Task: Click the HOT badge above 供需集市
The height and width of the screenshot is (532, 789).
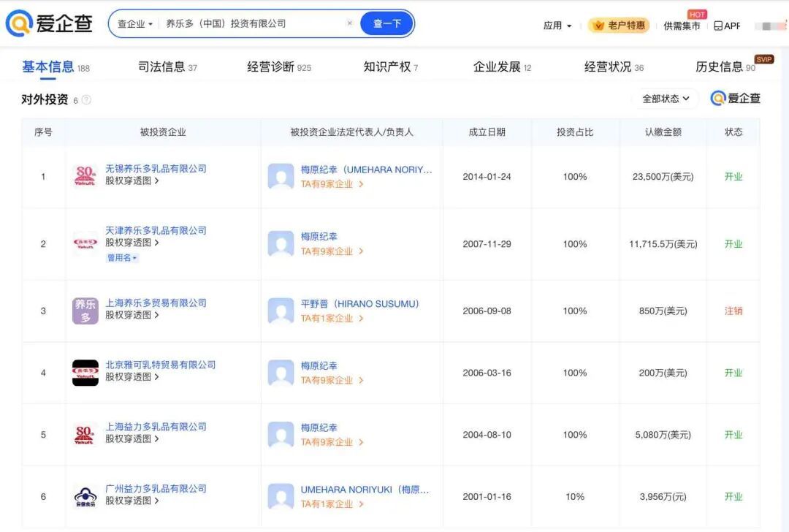Action: (697, 14)
